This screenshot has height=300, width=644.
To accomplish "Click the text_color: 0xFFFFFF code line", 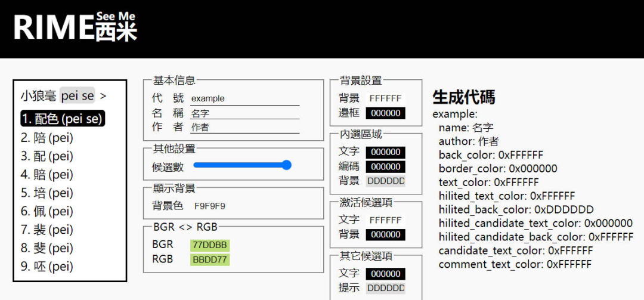I will (x=488, y=182).
